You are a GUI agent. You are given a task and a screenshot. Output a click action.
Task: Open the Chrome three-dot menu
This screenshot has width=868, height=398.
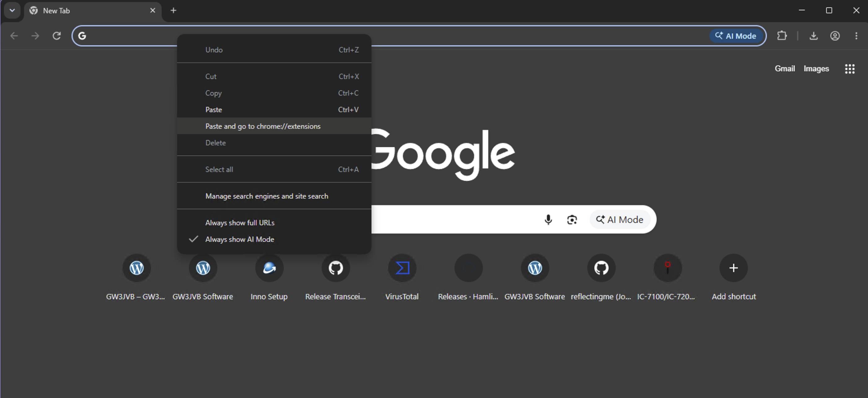(x=856, y=36)
